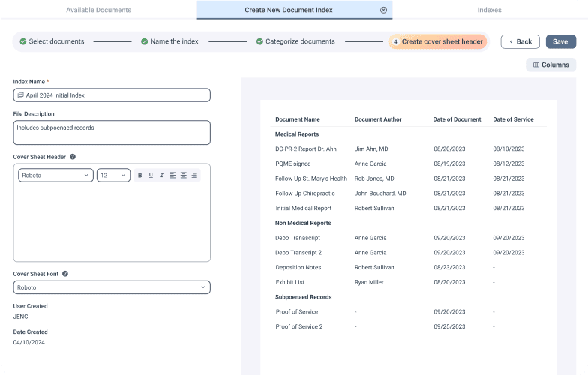Screen dimensions: 588x376
Task: Open the font size 12 dropdown
Action: (x=114, y=176)
